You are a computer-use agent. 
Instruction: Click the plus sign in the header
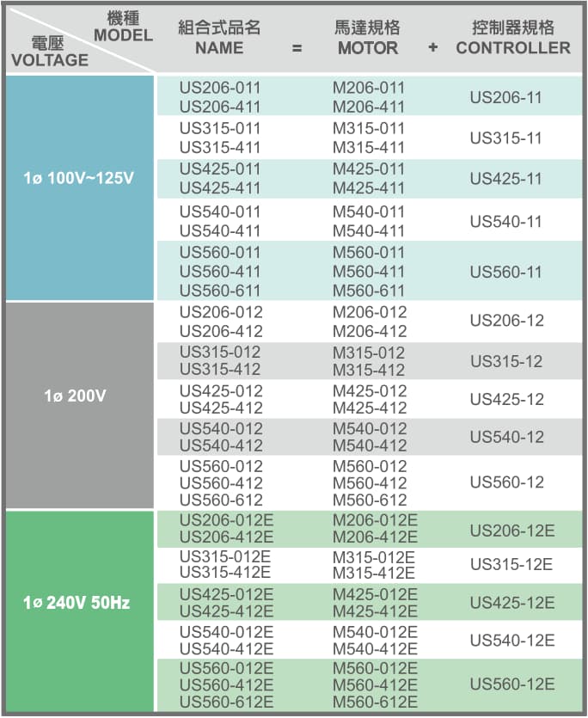[x=432, y=48]
